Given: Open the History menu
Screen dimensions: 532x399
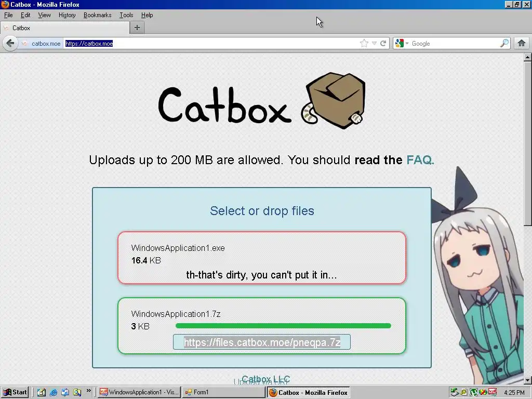Looking at the screenshot, I should 67,15.
